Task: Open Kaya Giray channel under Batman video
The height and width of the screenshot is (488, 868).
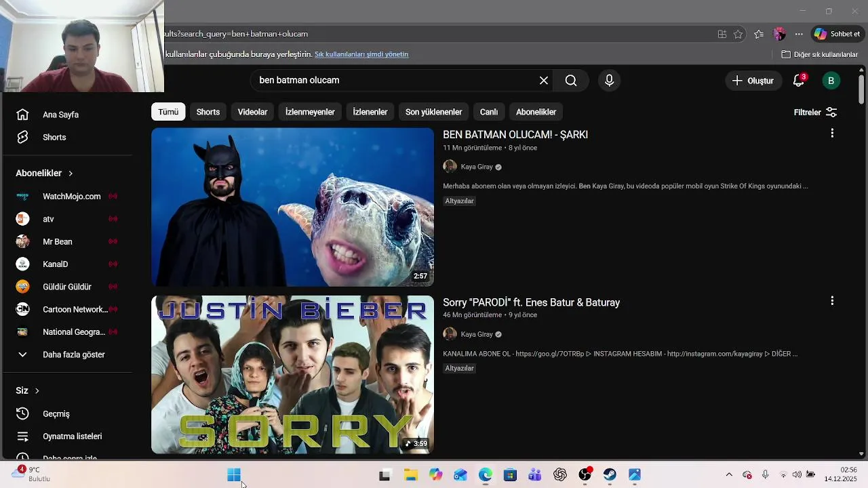Action: click(477, 167)
